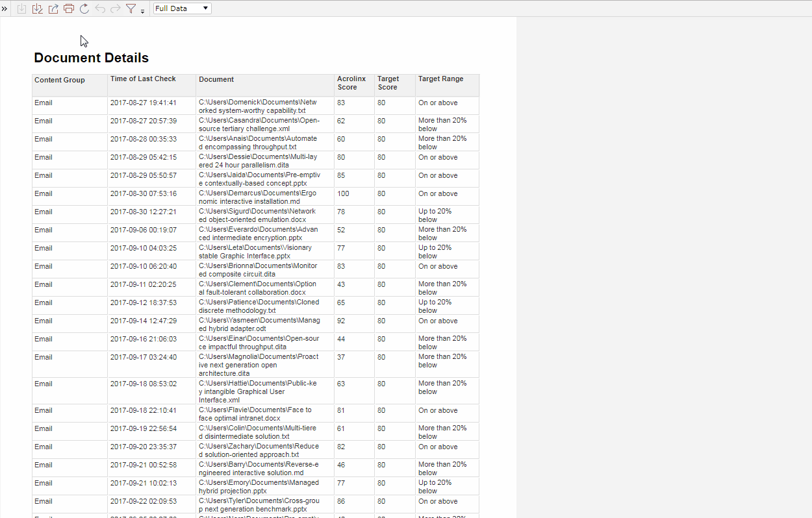The width and height of the screenshot is (812, 518).
Task: Open toolbar overflow options arrow
Action: tap(142, 12)
